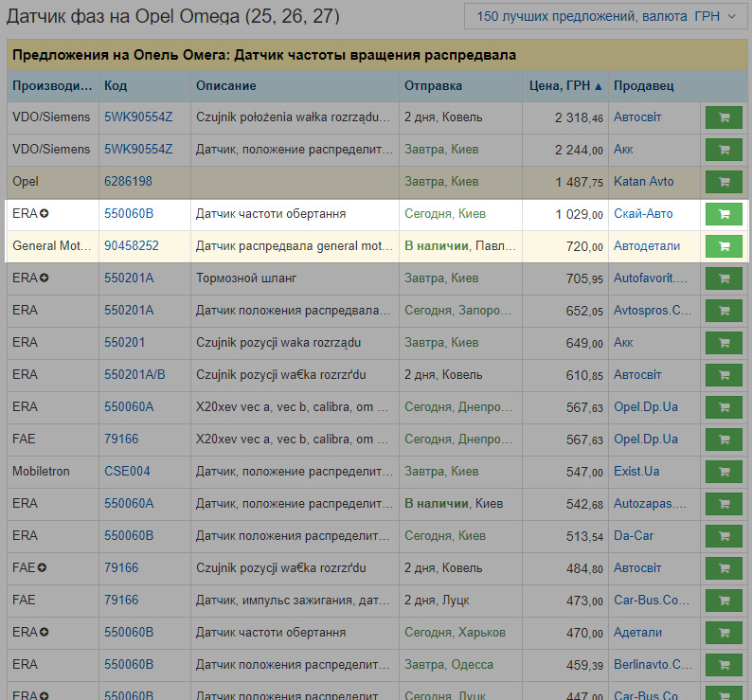Open seller Адетали
This screenshot has width=752, height=700.
tap(637, 633)
